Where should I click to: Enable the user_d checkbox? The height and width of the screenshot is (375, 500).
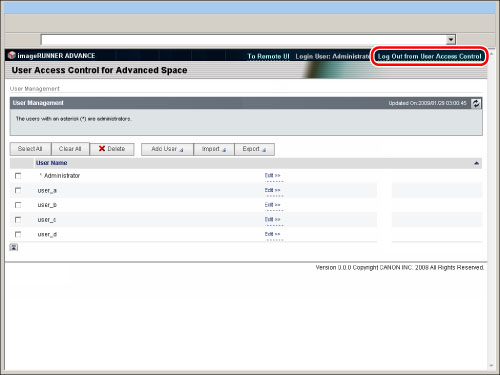(x=18, y=234)
